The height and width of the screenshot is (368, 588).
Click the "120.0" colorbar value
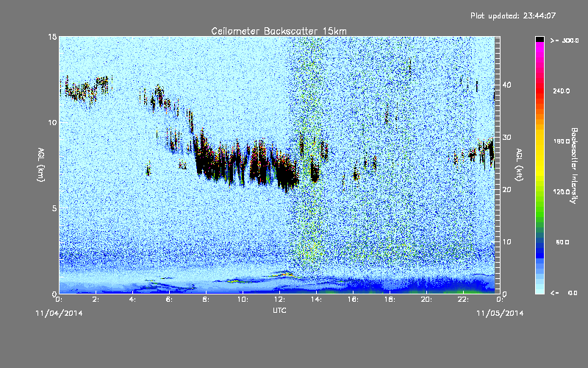click(562, 192)
